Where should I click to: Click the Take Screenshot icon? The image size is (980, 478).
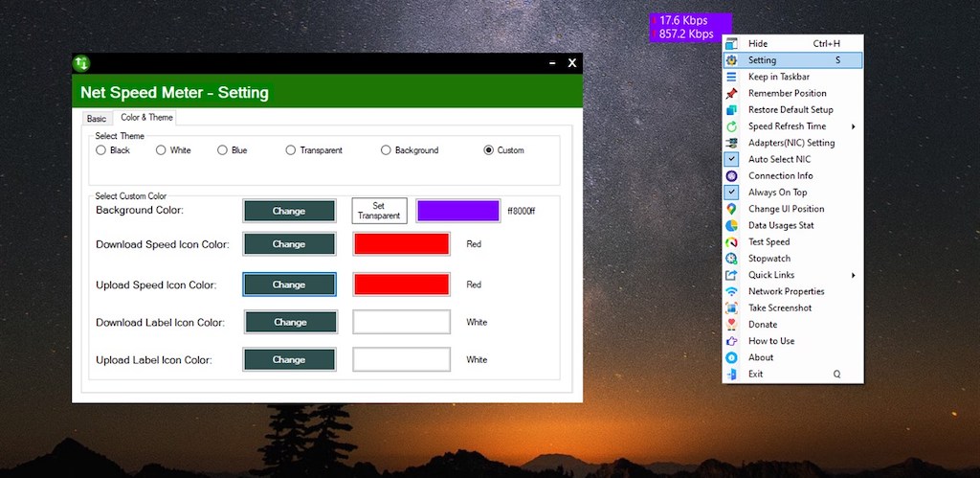[x=731, y=308]
